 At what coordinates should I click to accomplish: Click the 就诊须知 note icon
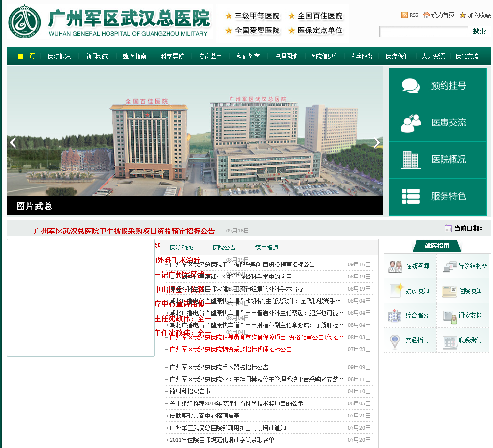pyautogui.click(x=396, y=291)
